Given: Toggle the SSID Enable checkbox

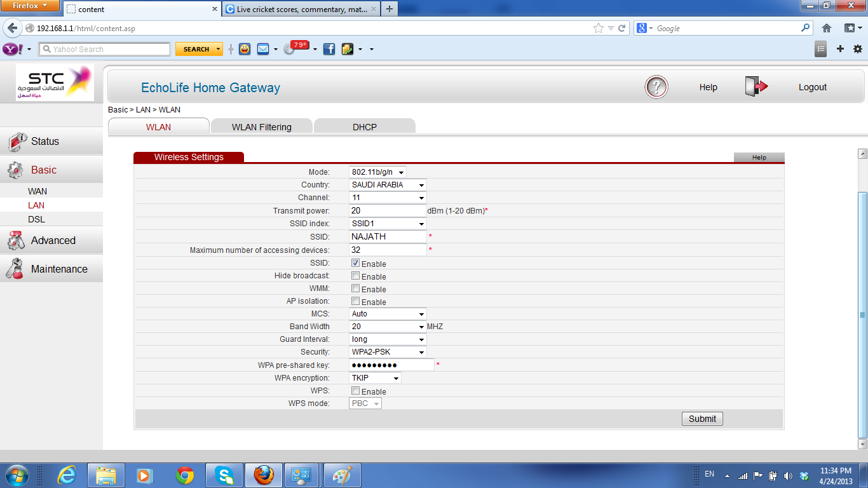Looking at the screenshot, I should pyautogui.click(x=356, y=263).
